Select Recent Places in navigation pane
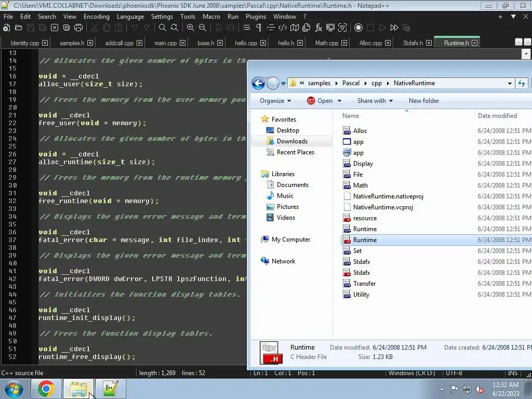Viewport: 532px width, 399px height. 295,152
